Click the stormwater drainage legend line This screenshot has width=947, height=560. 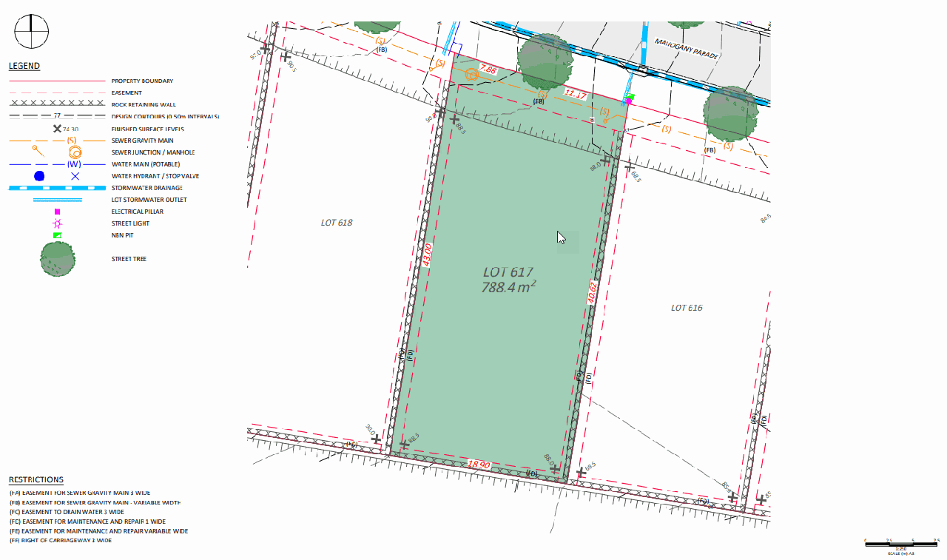pyautogui.click(x=57, y=188)
